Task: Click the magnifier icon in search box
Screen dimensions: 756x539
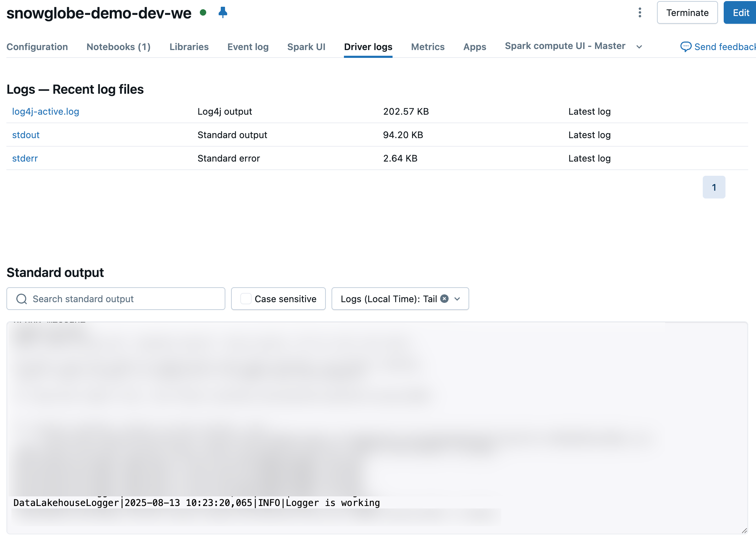Action: (x=22, y=299)
